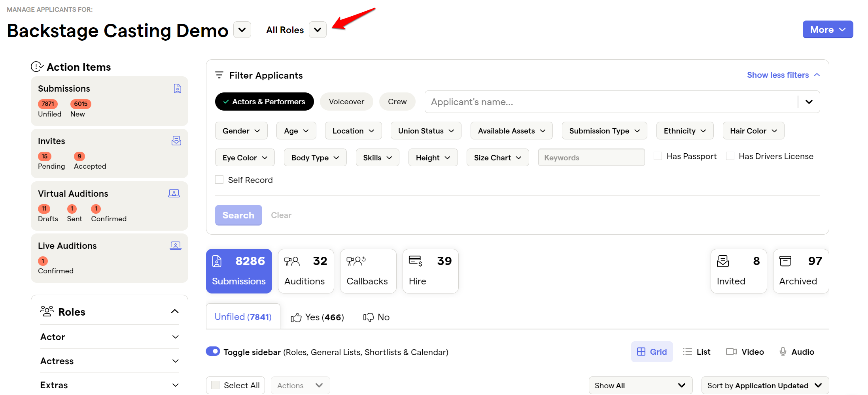Click Show less filters link
Screen dimensions: 868x395
tap(778, 75)
